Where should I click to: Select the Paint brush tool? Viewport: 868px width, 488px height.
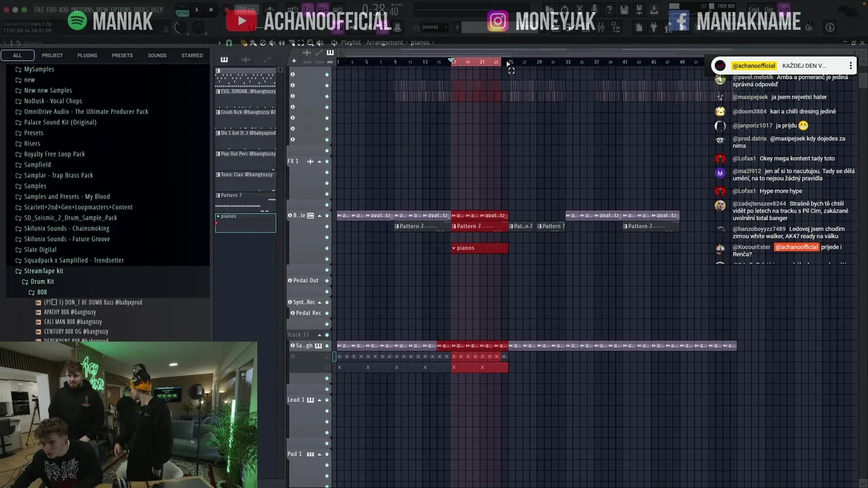tap(253, 43)
